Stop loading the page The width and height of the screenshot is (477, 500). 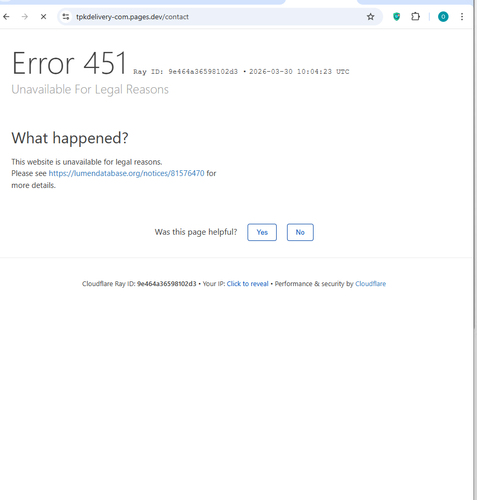pyautogui.click(x=43, y=17)
